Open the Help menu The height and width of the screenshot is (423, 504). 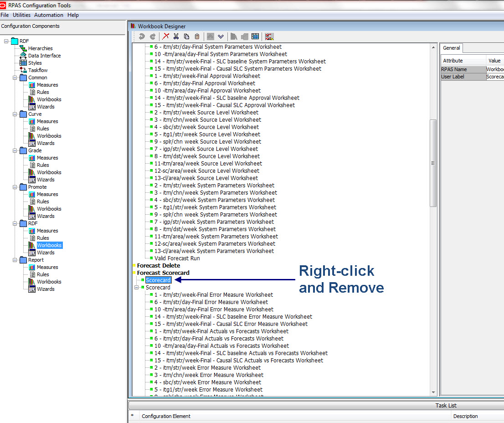73,15
